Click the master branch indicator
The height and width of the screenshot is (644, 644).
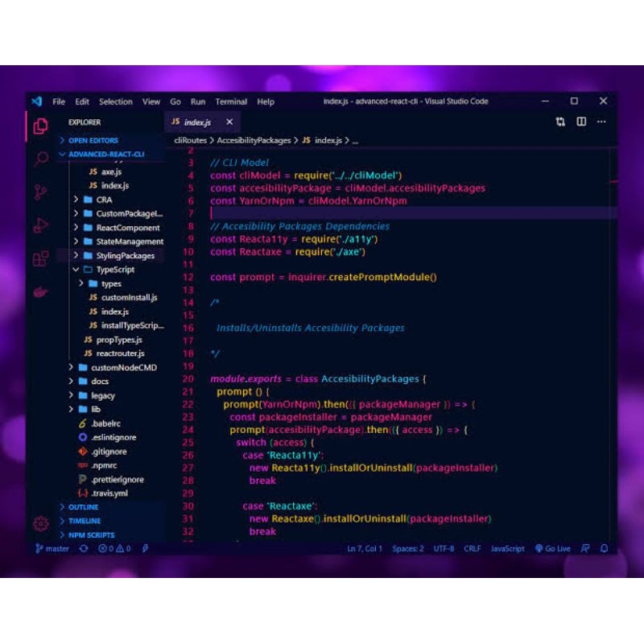[52, 548]
